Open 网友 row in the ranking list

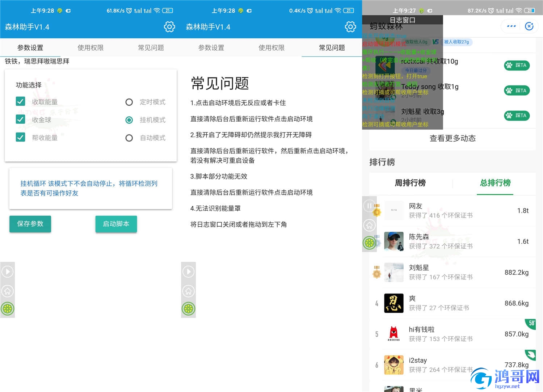[x=452, y=211]
